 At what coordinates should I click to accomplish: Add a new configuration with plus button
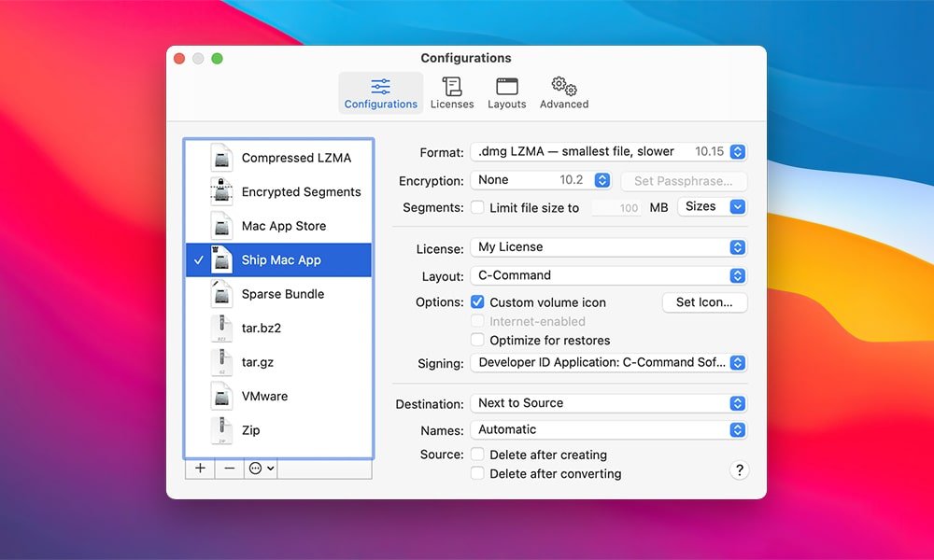[200, 469]
